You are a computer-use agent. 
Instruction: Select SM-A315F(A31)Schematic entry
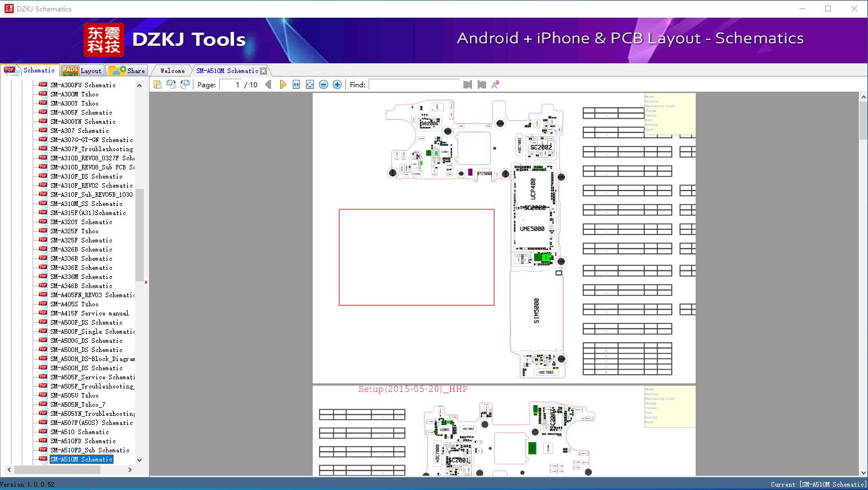click(x=88, y=213)
